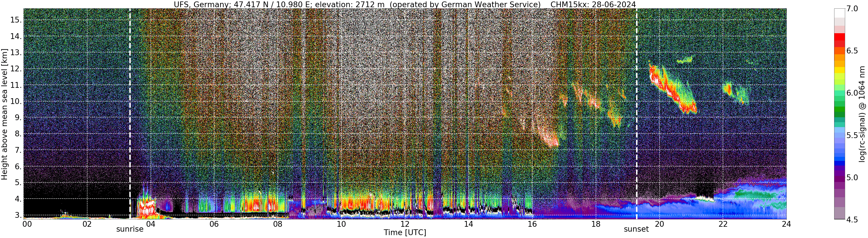Screen dimensions: 868x238
Task: Click the 14. height tick label
Action: tap(16, 36)
